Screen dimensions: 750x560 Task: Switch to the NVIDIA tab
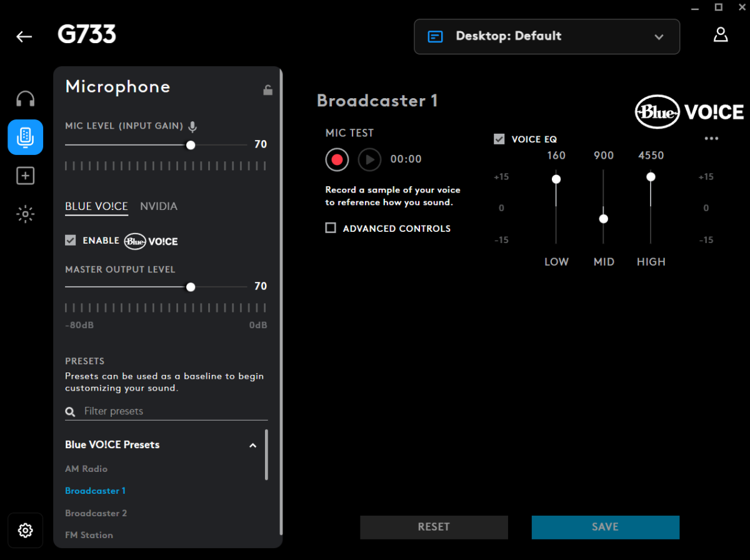pyautogui.click(x=159, y=206)
